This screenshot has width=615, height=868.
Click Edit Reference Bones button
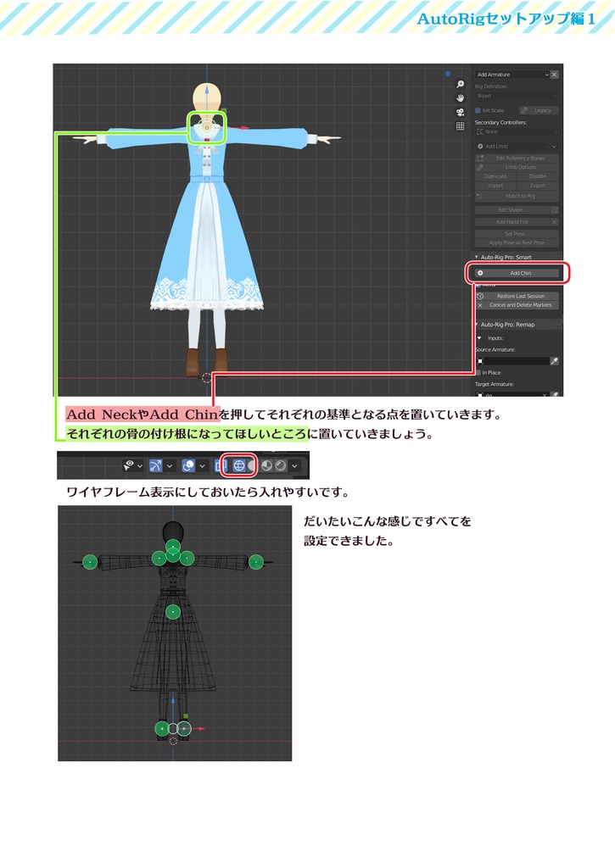pos(517,159)
